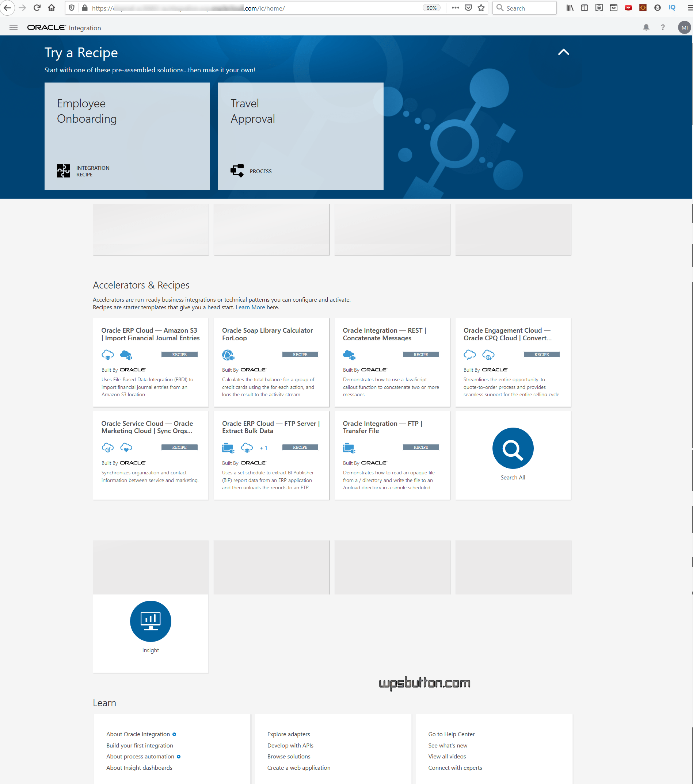Open Oracle Soap Library Calculator ForLoop recipe
Screen dimensions: 693x784
point(271,362)
